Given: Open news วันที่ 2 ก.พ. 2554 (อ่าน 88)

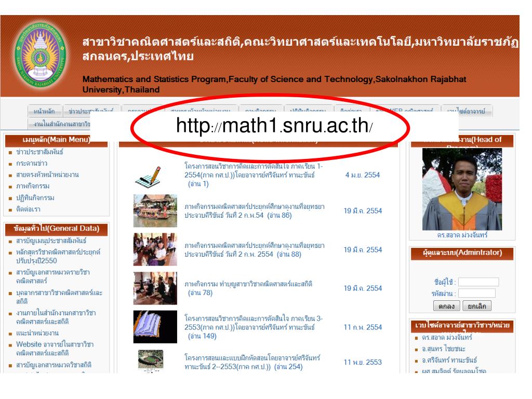Looking at the screenshot, I should (255, 250).
